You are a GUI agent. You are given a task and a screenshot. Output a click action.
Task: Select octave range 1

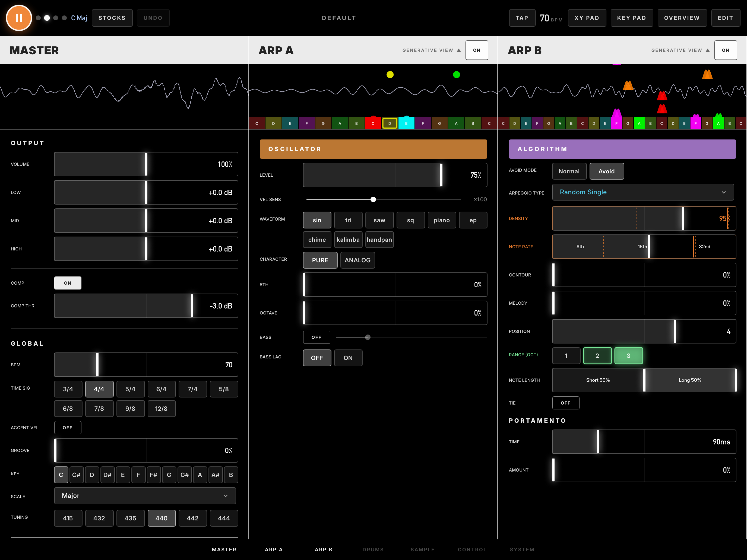coord(566,356)
